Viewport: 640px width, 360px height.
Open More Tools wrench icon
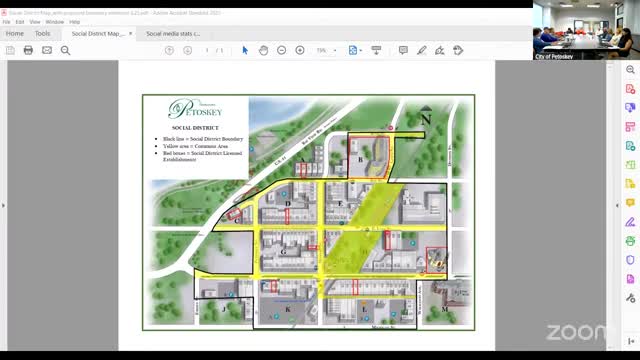coord(630,298)
